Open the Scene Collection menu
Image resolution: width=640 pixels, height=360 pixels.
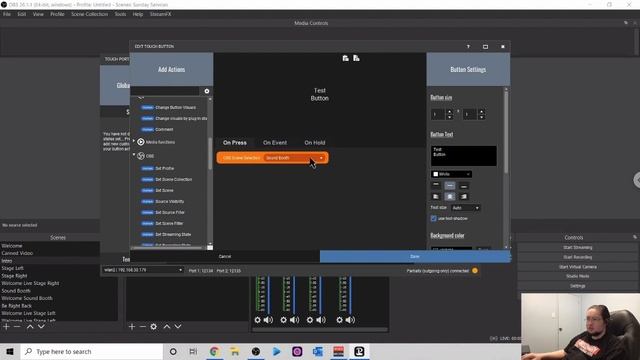89,14
